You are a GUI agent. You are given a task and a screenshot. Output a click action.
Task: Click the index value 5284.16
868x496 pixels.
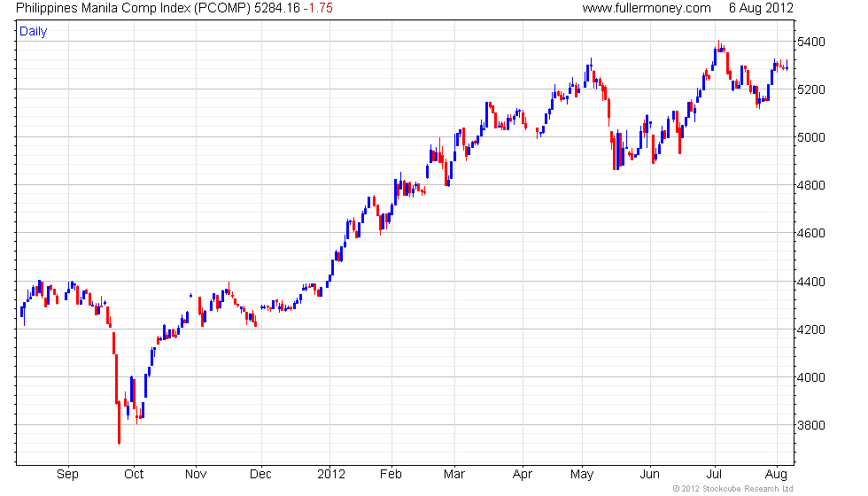click(276, 8)
